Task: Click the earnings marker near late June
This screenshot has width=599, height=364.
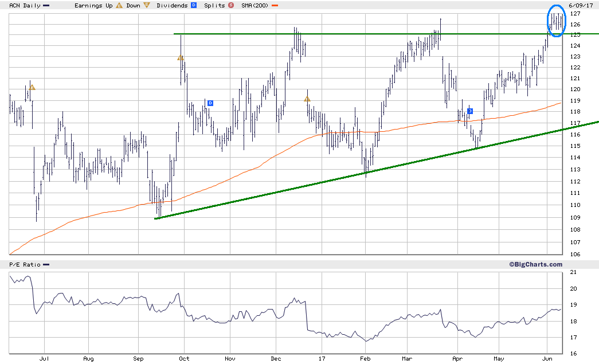Action: click(x=32, y=88)
